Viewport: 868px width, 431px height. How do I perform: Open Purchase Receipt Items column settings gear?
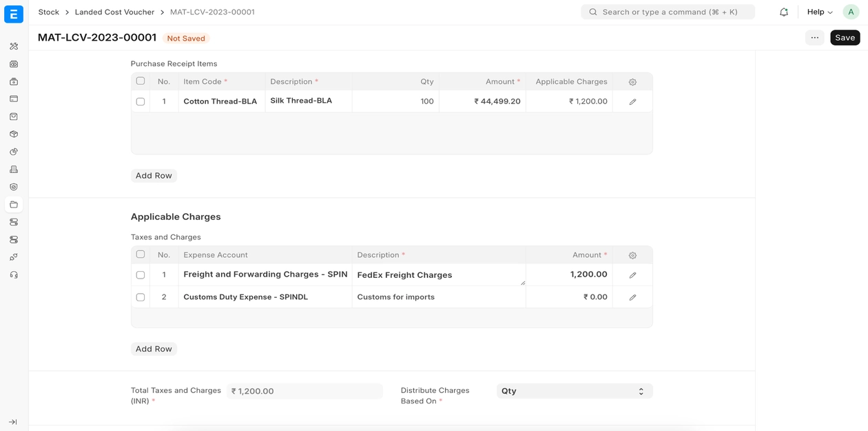point(632,82)
